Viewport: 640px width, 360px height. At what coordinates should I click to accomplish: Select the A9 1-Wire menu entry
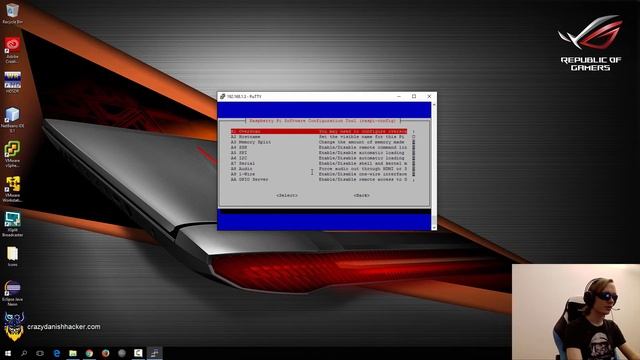tap(319, 174)
